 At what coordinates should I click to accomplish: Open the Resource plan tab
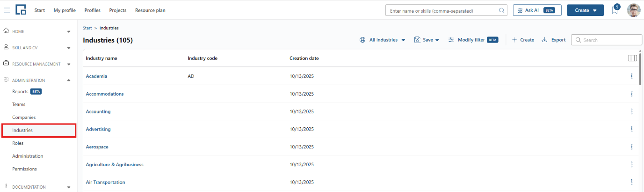click(150, 10)
